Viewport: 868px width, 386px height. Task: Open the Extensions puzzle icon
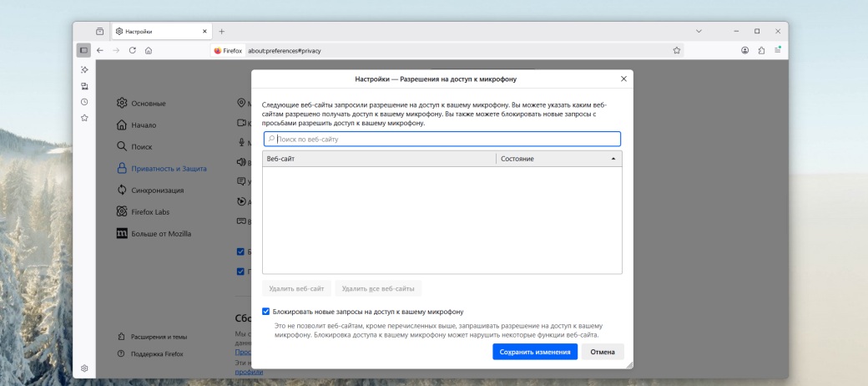pyautogui.click(x=761, y=50)
